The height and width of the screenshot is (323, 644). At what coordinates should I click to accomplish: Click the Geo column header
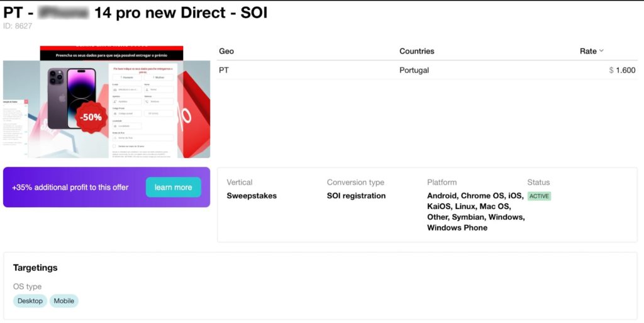click(226, 51)
